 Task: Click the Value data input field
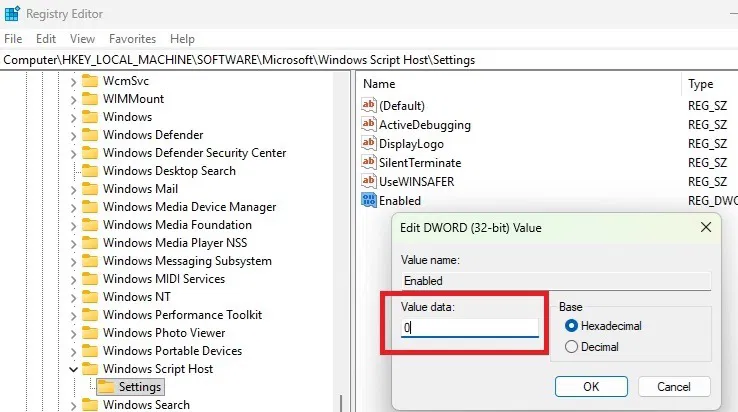click(x=469, y=328)
